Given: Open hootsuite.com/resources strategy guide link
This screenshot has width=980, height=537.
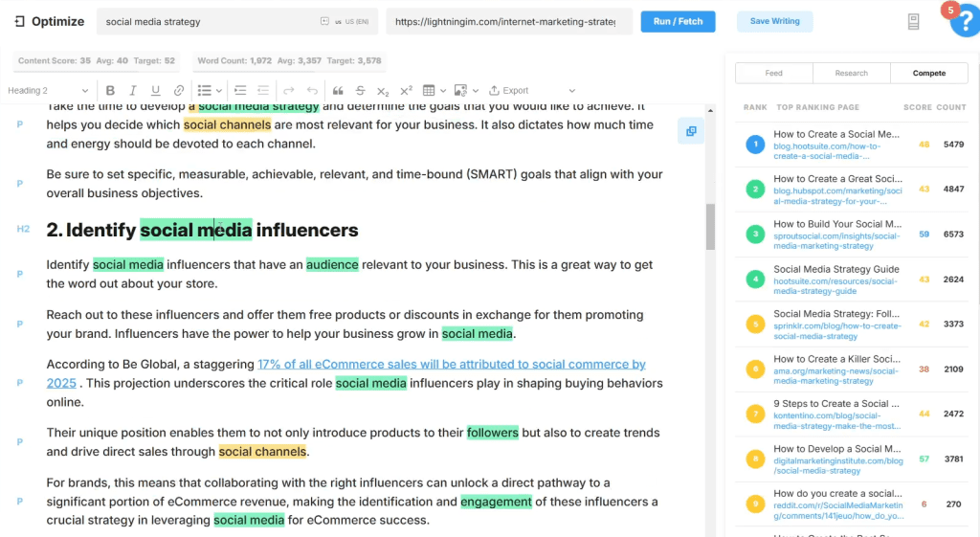Looking at the screenshot, I should 835,285.
